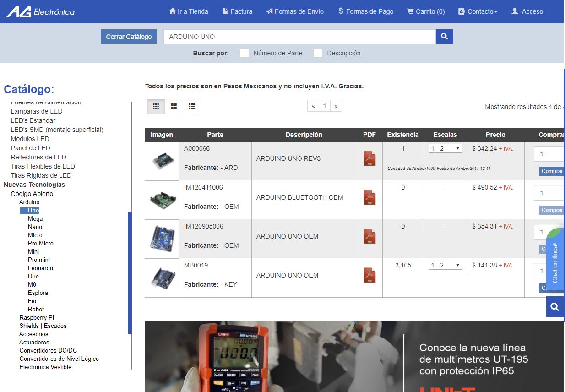This screenshot has width=565, height=392.
Task: Select Due in catalog tree
Action: (x=33, y=276)
